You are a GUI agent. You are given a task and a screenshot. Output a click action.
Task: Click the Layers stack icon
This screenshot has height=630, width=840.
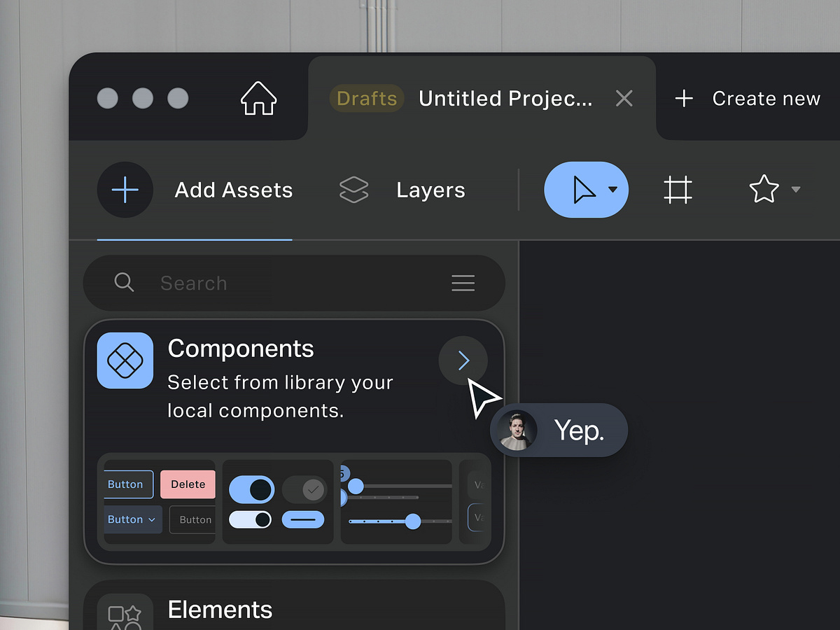click(354, 189)
